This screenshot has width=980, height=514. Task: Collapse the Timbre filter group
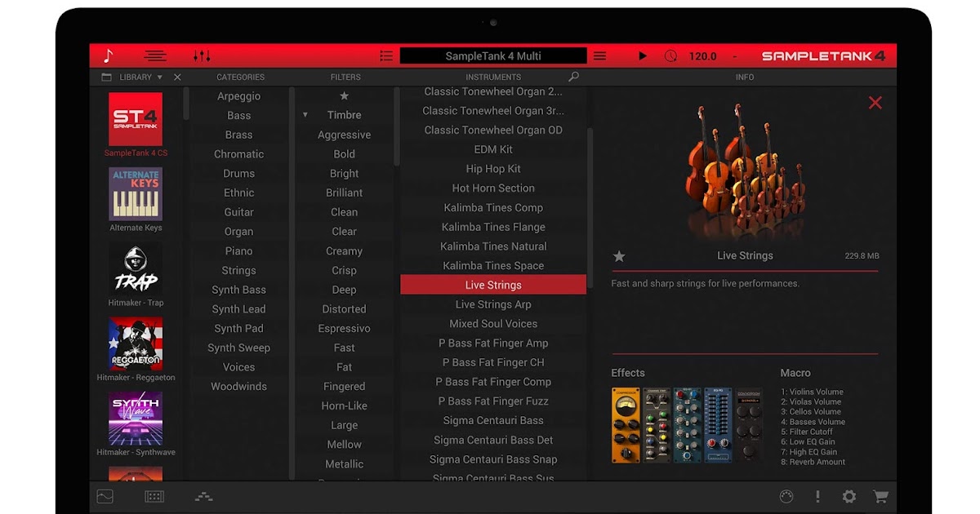(x=305, y=115)
